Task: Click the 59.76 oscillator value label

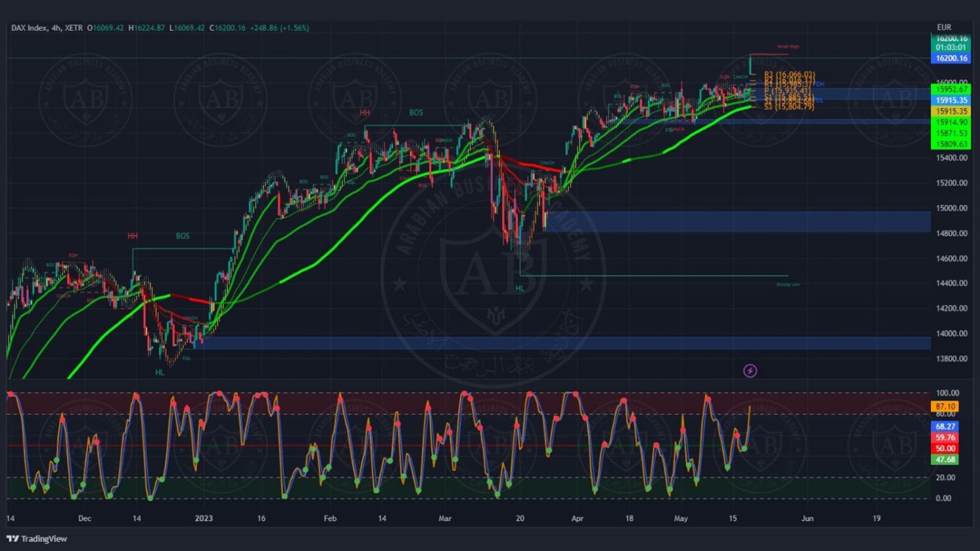Action: tap(945, 437)
